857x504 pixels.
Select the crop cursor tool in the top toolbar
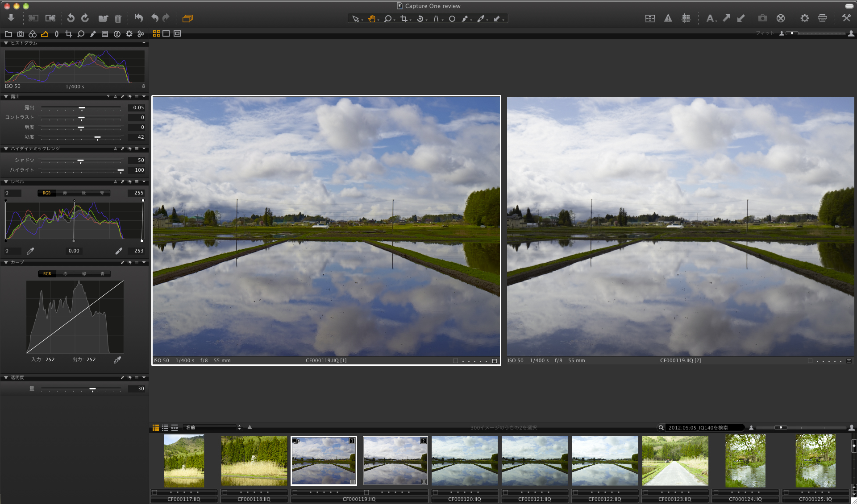(404, 19)
